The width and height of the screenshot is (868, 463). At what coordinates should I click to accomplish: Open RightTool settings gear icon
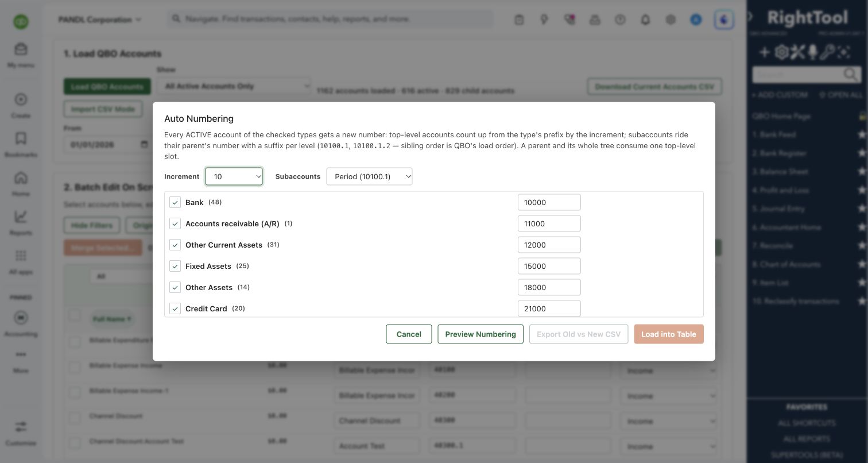pyautogui.click(x=781, y=52)
